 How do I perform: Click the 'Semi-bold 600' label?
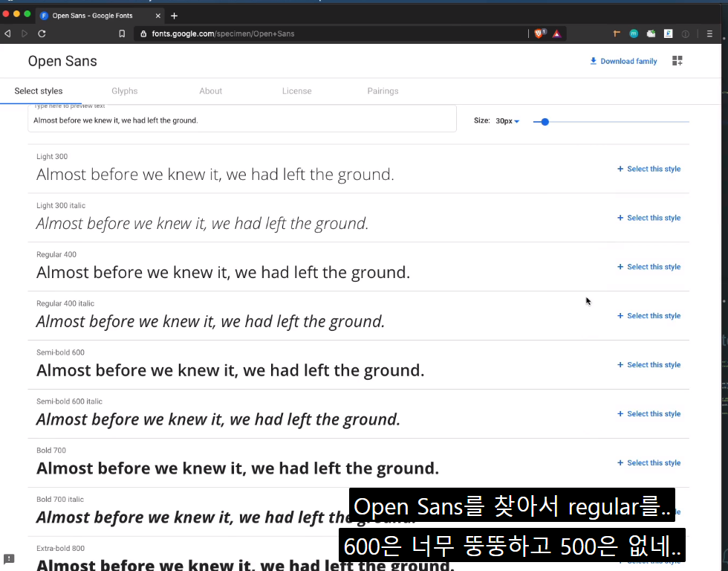tap(60, 352)
